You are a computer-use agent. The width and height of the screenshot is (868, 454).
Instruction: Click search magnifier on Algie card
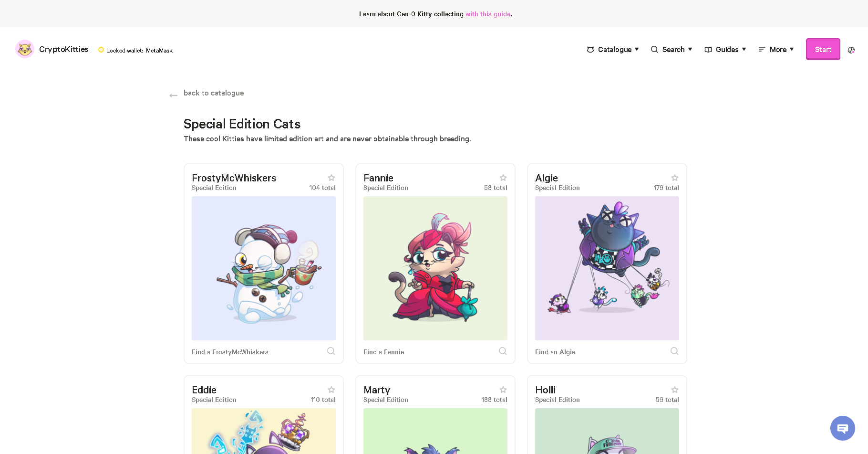(674, 351)
